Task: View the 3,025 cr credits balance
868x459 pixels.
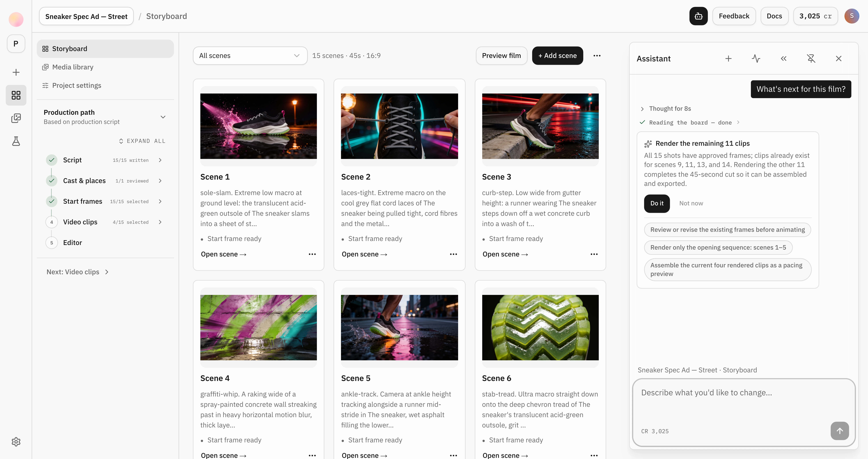Action: click(x=815, y=16)
